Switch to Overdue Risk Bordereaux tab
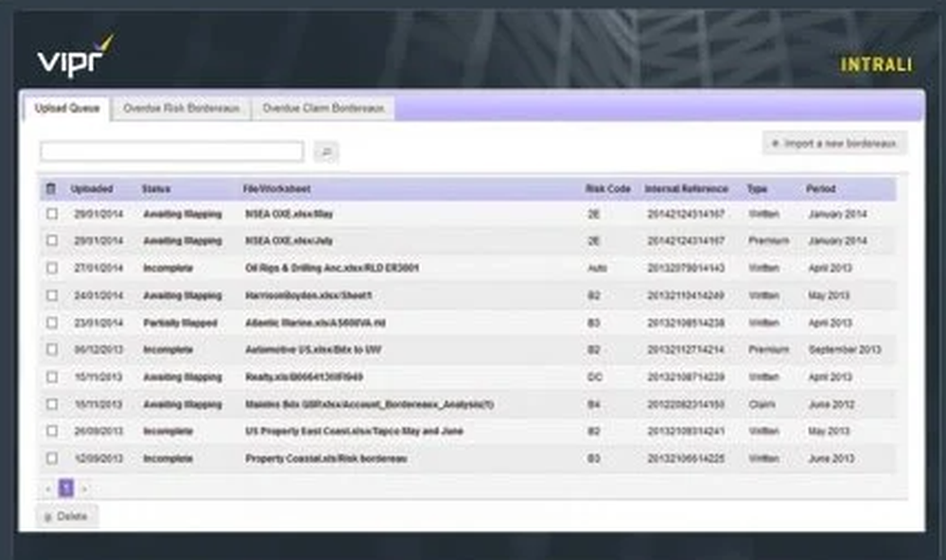 pyautogui.click(x=181, y=109)
